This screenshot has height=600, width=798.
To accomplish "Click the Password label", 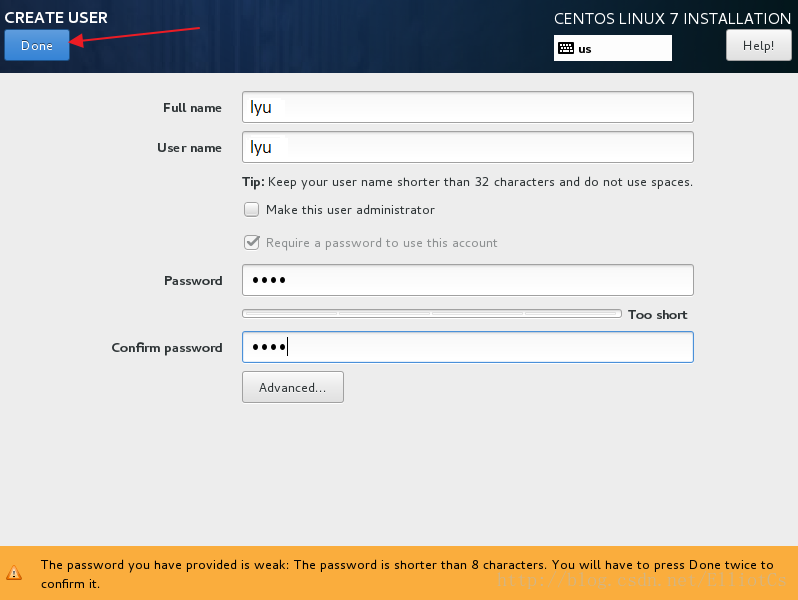I will tap(193, 281).
